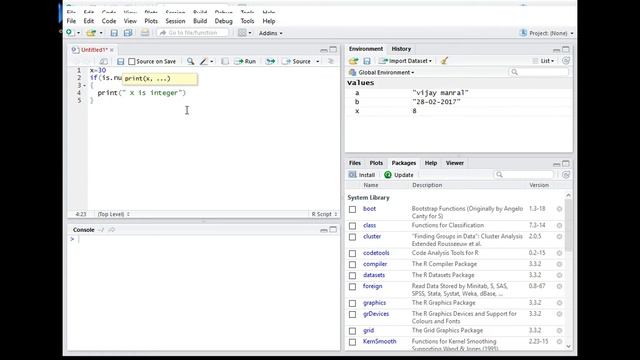Save workspace icon in Environment pane
Screen dimensions: 640x360
tap(367, 61)
